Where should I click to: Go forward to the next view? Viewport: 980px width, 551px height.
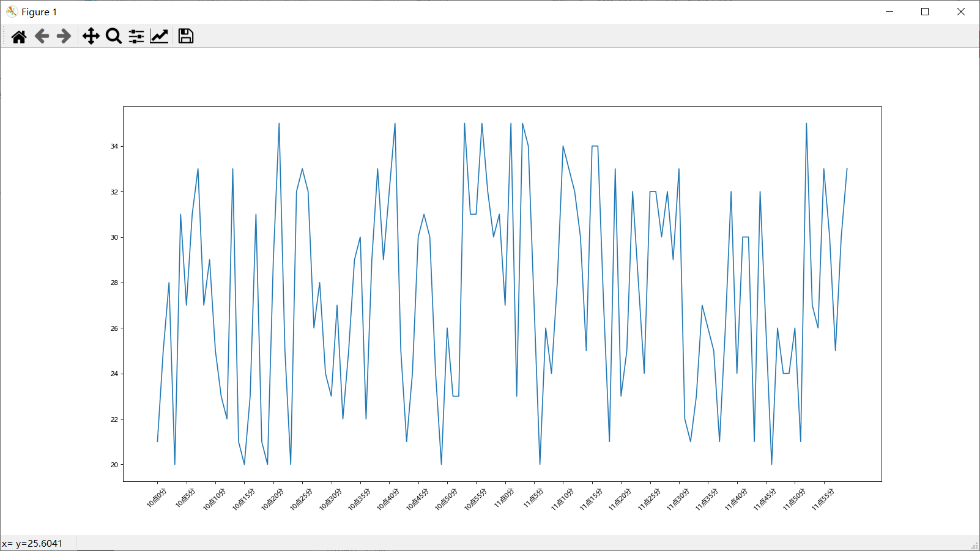(x=64, y=37)
